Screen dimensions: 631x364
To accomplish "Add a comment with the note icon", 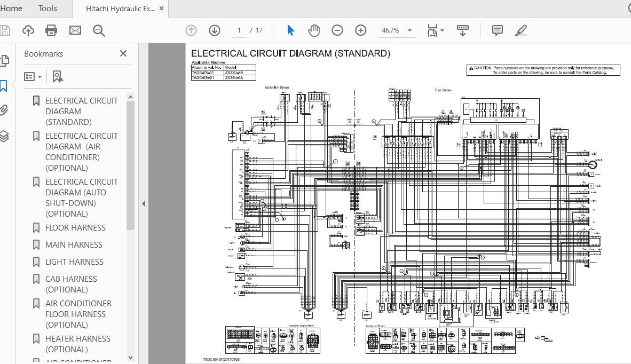I will [498, 30].
